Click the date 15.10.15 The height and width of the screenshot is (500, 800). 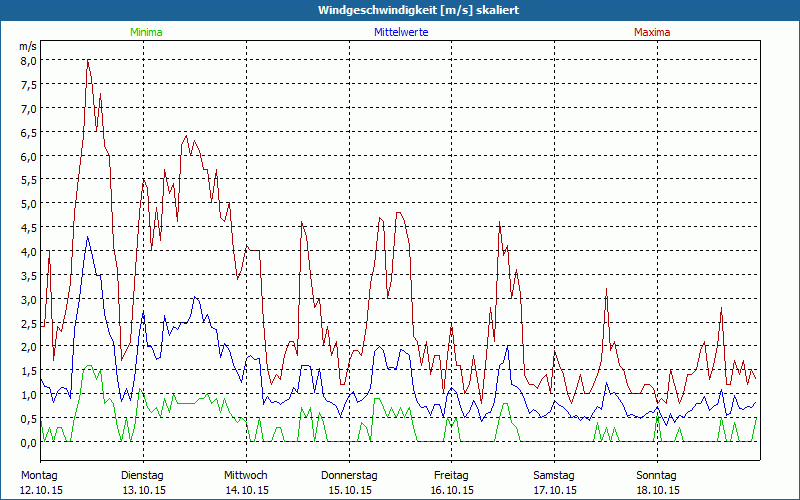pos(350,490)
